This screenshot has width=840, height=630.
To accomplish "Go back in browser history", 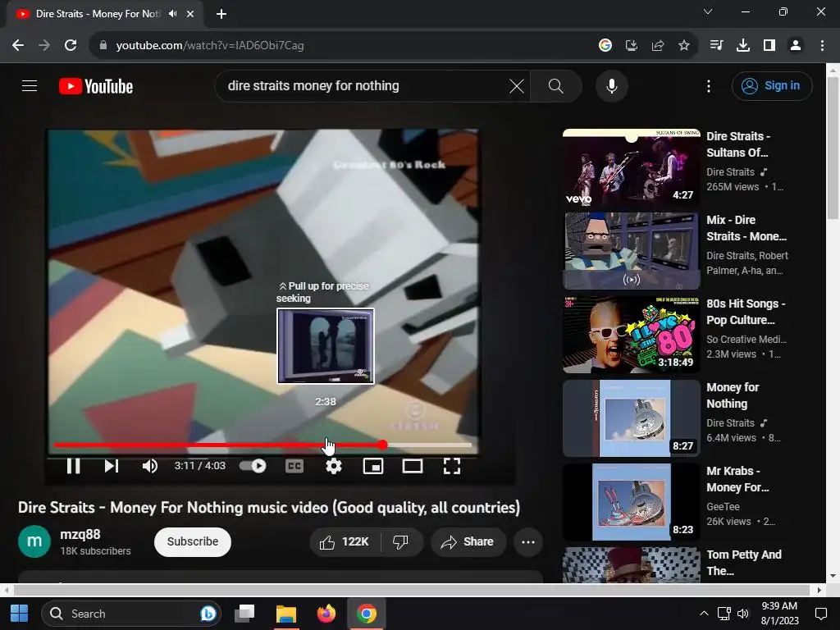I will pos(18,46).
